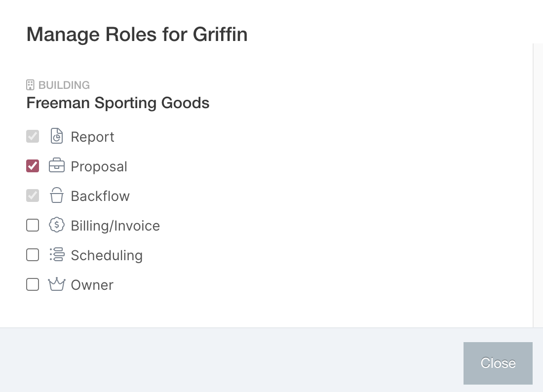This screenshot has height=392, width=543.
Task: Click the Proposal briefcase icon
Action: pyautogui.click(x=57, y=165)
